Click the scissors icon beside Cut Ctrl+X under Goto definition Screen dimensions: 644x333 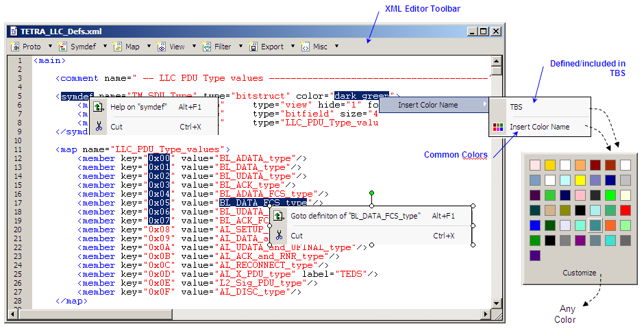click(278, 236)
